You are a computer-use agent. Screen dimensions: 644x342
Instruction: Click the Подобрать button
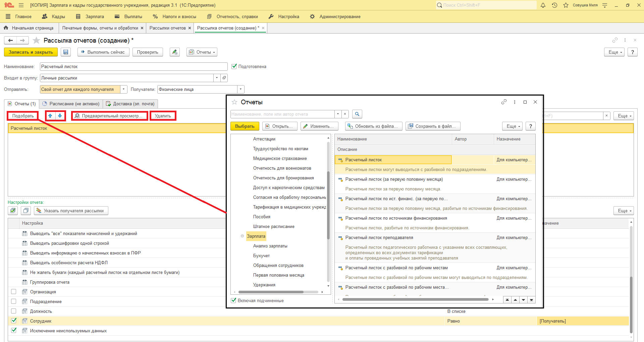coord(23,116)
